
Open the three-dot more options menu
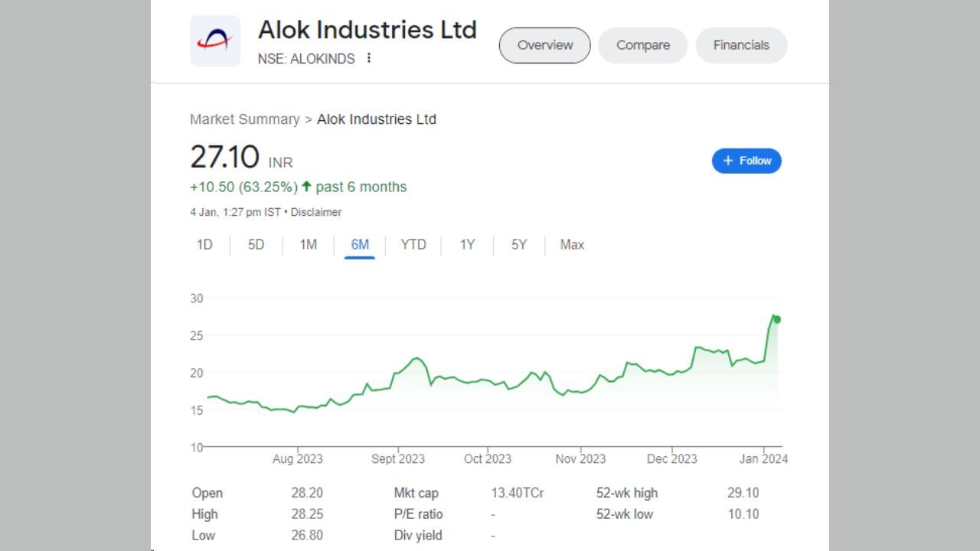[x=369, y=58]
